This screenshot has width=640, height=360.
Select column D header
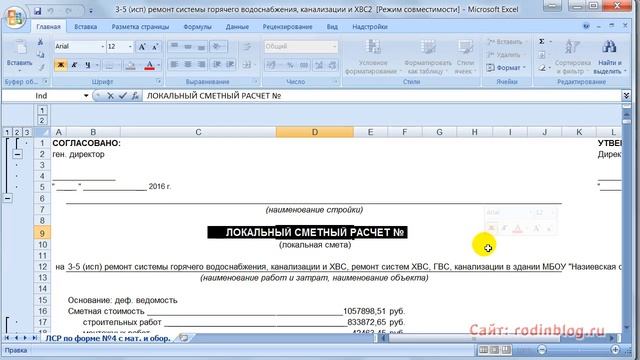[x=315, y=132]
